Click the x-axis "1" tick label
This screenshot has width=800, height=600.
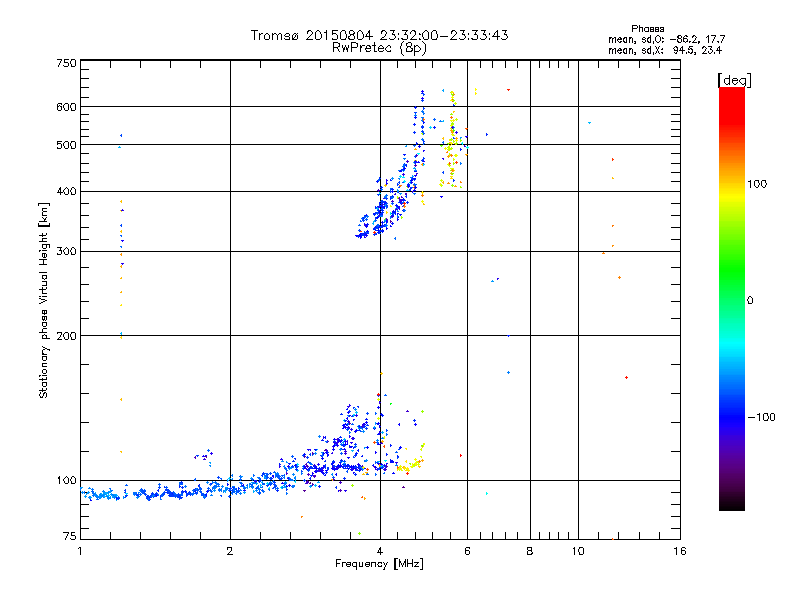[80, 551]
